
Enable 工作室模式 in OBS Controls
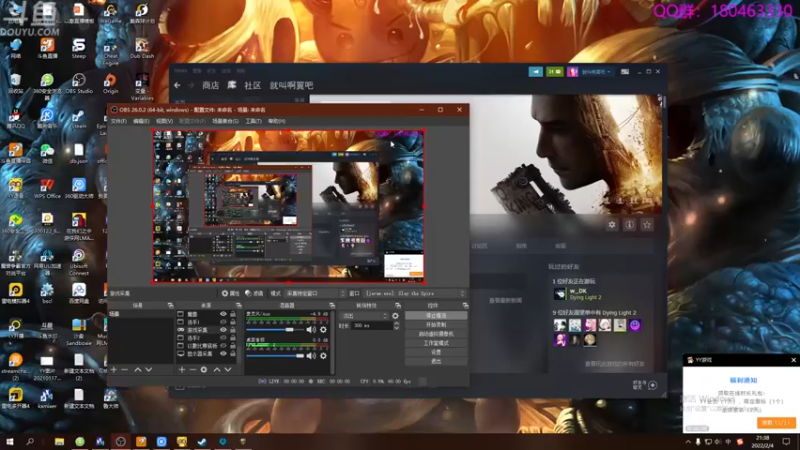click(436, 343)
